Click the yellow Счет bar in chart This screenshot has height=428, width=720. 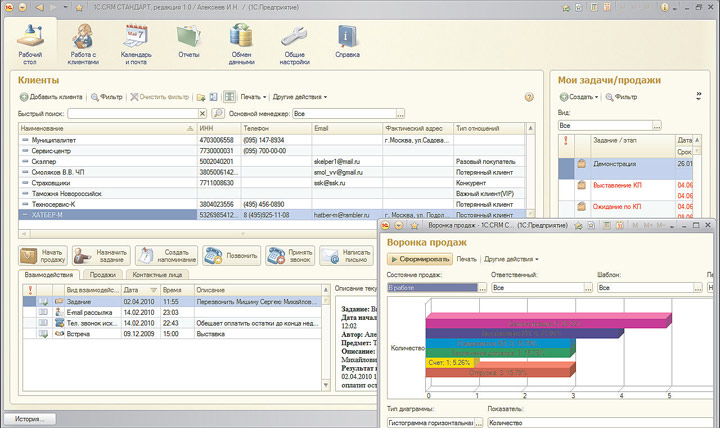click(452, 363)
